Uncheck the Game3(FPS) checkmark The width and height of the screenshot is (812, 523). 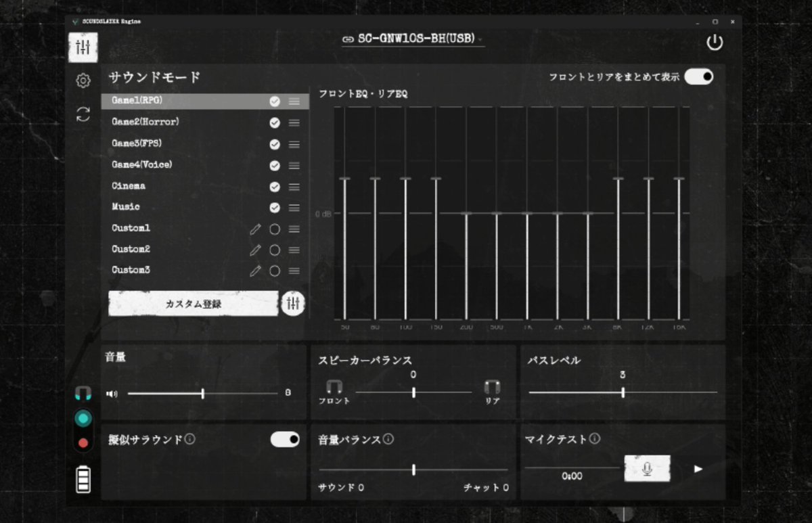[x=274, y=144]
